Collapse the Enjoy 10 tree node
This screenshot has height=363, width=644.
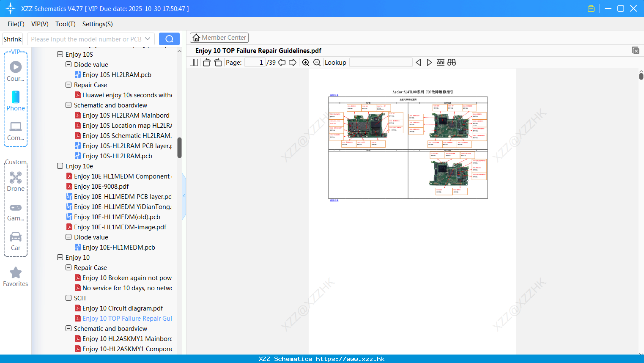(x=60, y=257)
